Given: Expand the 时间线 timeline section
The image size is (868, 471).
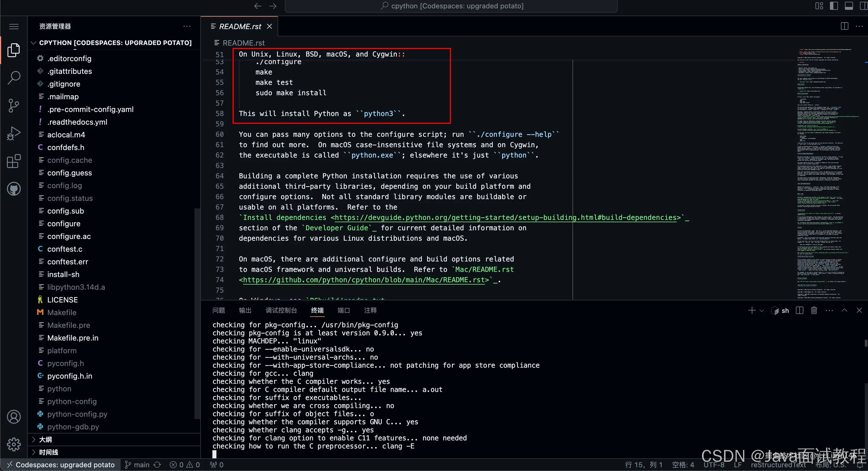Looking at the screenshot, I should (x=115, y=452).
